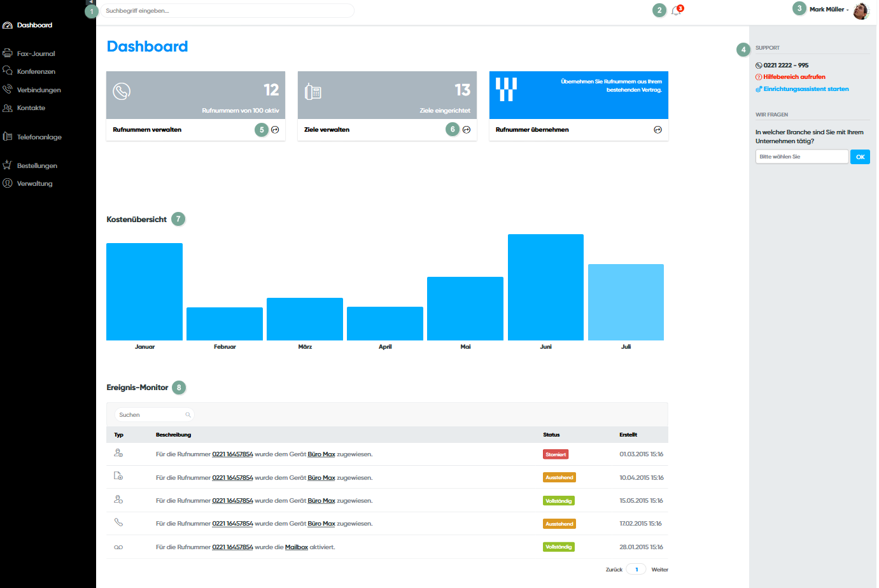Open the 'Bitte wählen Sie' branch dropdown
Image resolution: width=879 pixels, height=588 pixels.
(801, 157)
